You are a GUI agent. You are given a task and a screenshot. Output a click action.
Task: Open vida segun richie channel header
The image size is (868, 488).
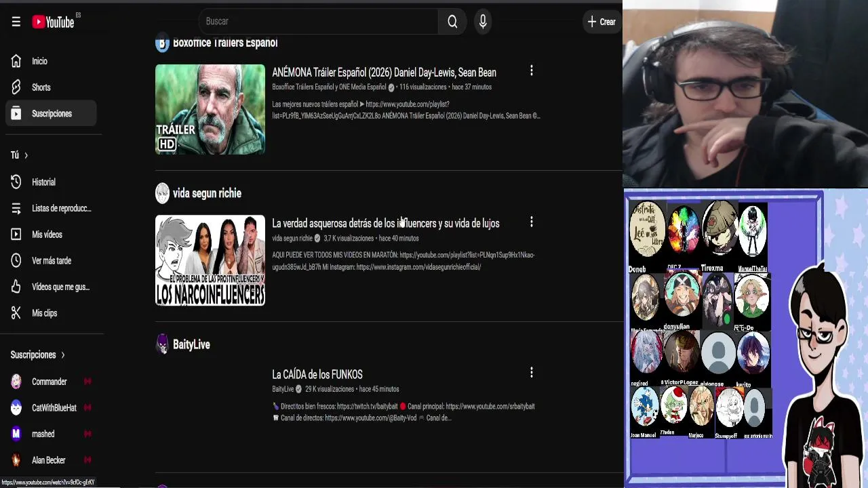point(207,193)
